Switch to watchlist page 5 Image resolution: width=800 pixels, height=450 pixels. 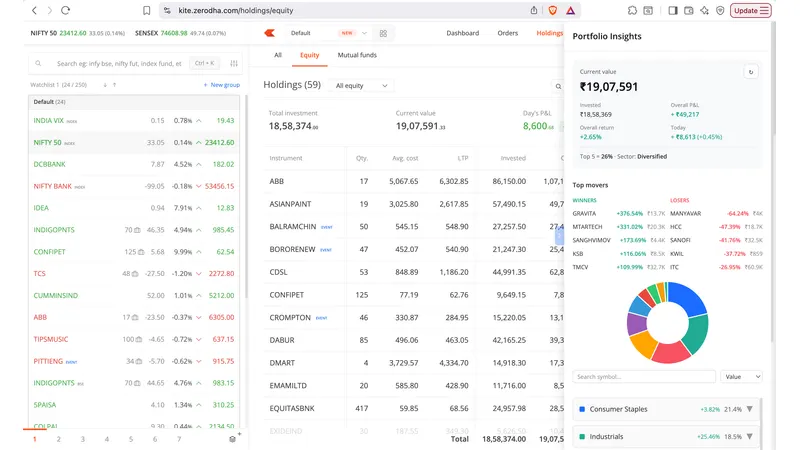[131, 439]
